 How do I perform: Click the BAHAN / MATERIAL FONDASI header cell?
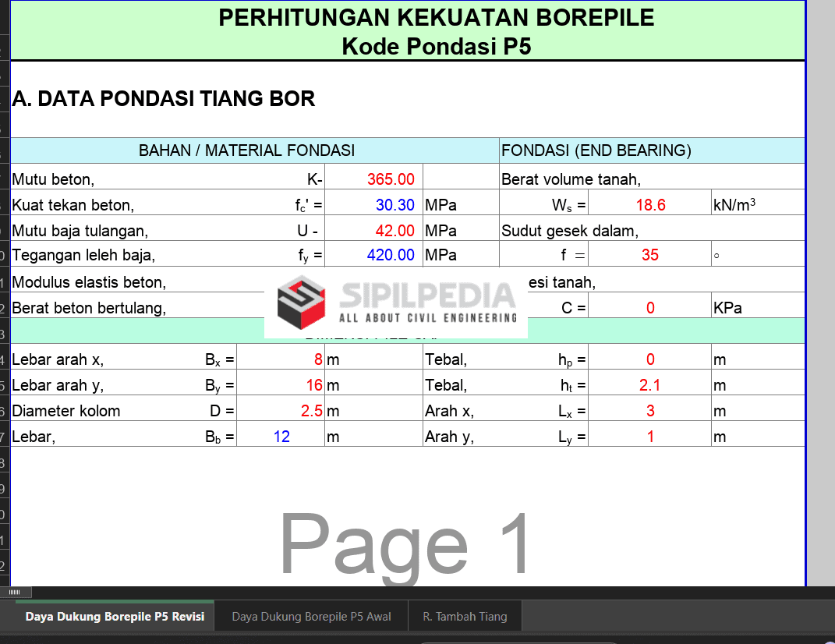(246, 151)
